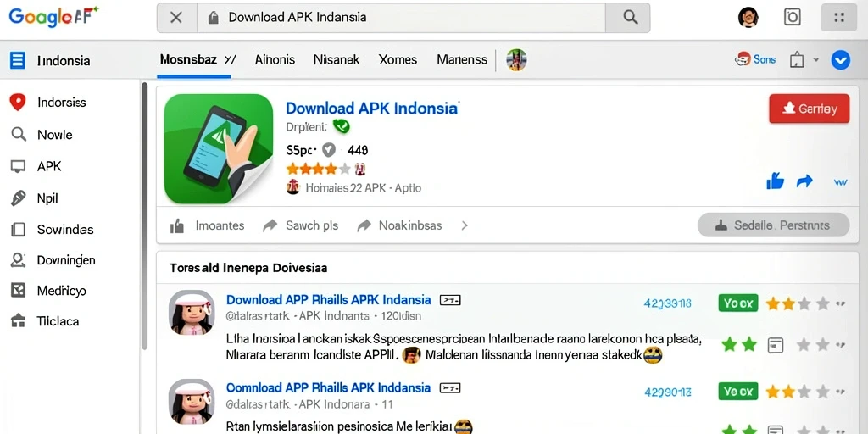Click the Google logo

[53, 16]
